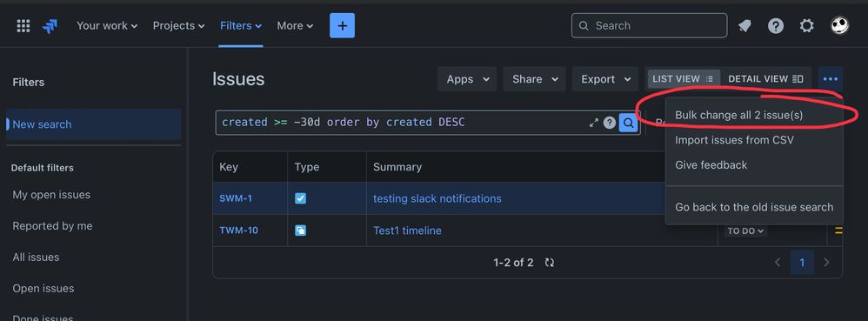The height and width of the screenshot is (321, 868).
Task: Open the notifications bell icon
Action: [744, 26]
